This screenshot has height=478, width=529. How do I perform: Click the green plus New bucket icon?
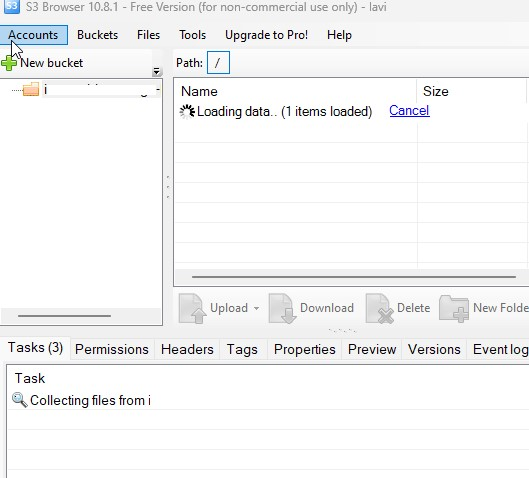point(9,63)
